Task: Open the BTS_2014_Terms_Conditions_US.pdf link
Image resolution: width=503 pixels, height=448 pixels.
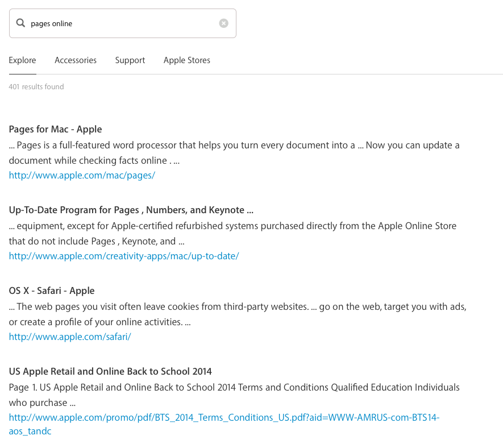Action: pos(224,424)
